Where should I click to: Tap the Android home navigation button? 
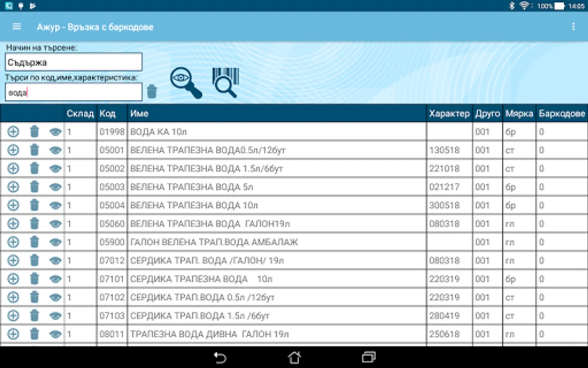[294, 358]
